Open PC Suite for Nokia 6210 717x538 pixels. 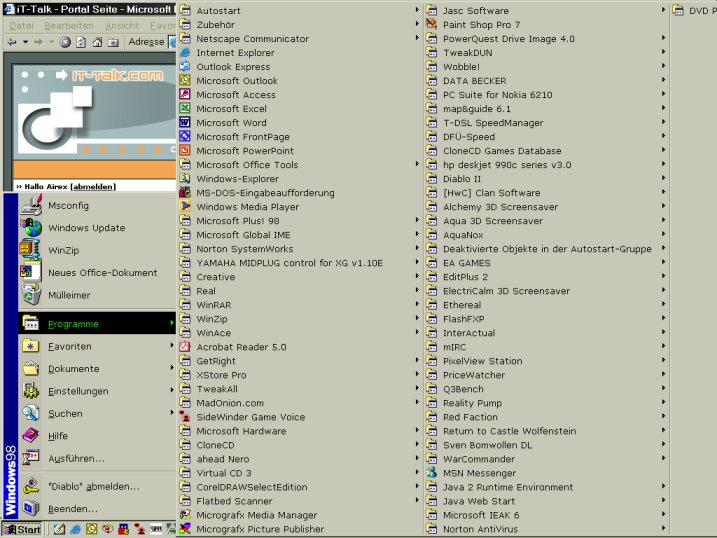546,95
